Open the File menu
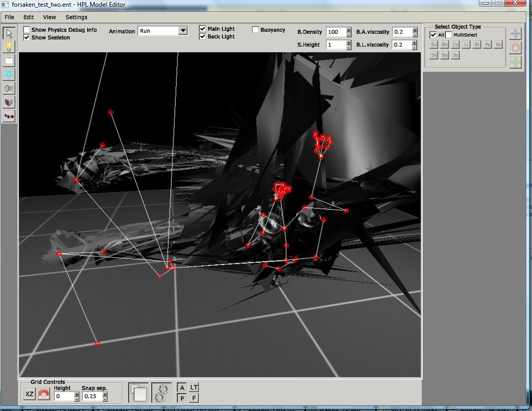The height and width of the screenshot is (411, 532). pos(9,17)
